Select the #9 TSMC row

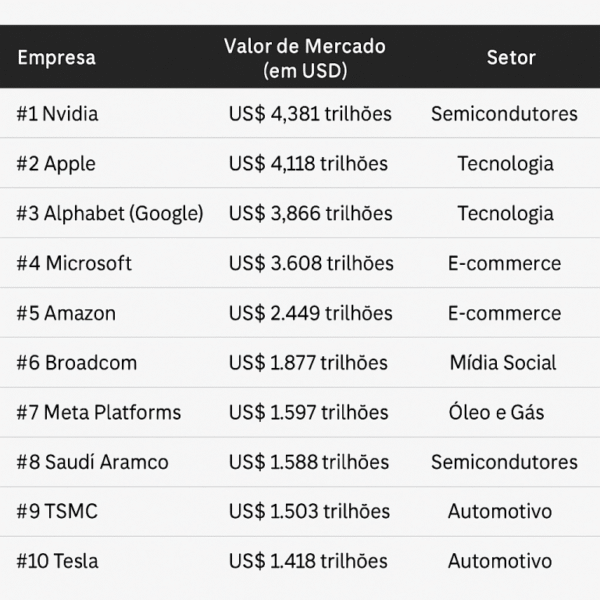(57, 511)
